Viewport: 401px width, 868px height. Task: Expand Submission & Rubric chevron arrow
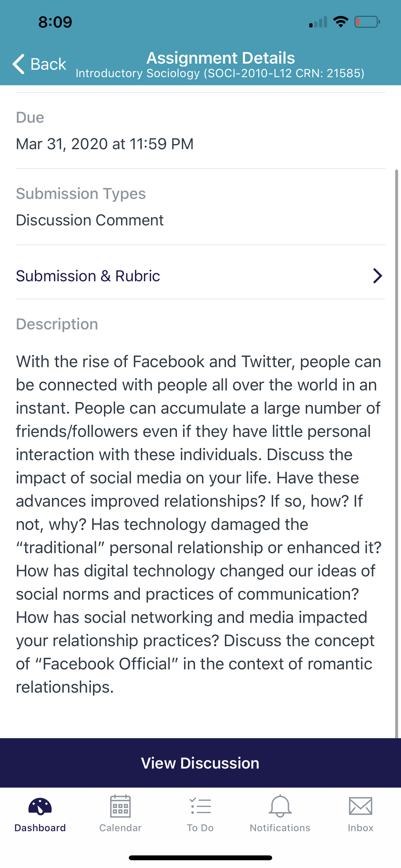pos(377,276)
